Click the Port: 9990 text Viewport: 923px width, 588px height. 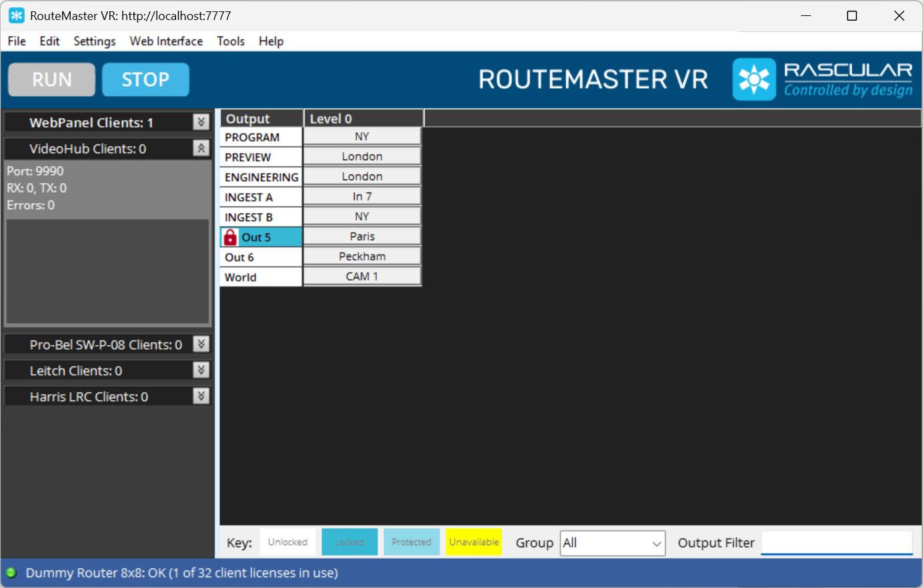[x=35, y=171]
